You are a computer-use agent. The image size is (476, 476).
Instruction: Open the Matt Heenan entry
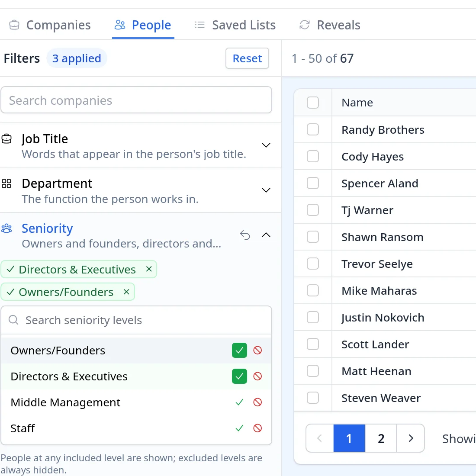click(x=376, y=371)
